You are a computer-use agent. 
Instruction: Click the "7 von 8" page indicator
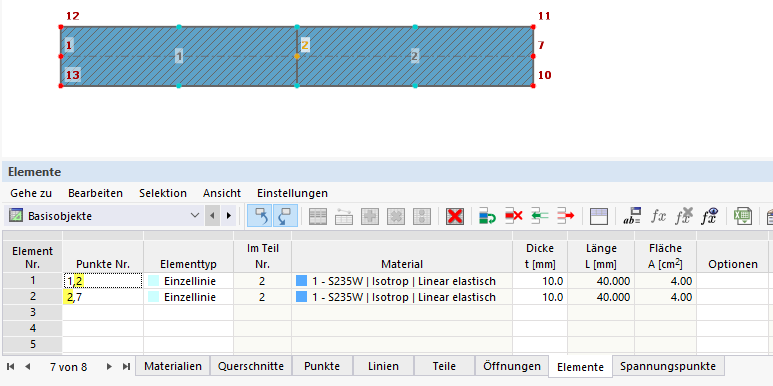click(x=69, y=367)
